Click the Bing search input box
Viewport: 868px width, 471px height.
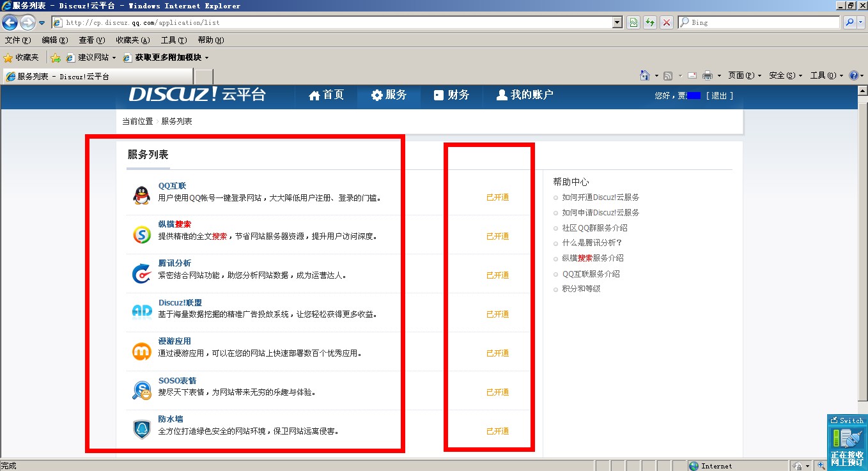759,22
